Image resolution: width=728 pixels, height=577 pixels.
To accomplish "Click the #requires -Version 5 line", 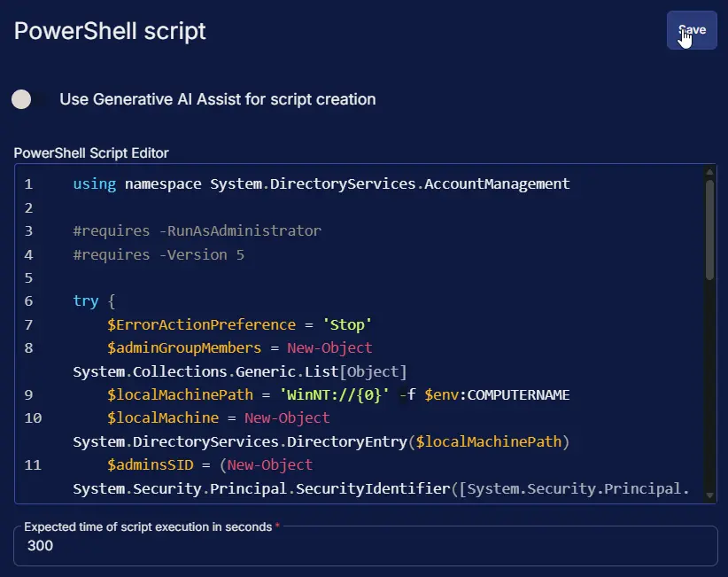I will click(158, 255).
